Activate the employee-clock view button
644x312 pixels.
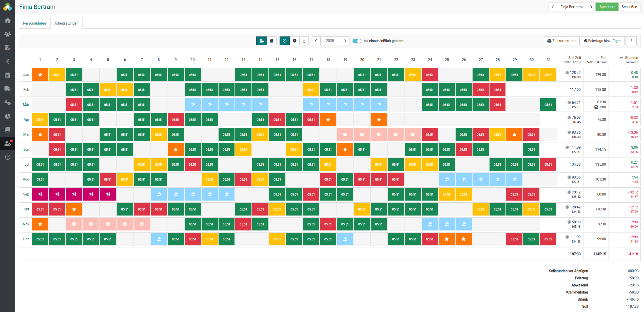262,41
